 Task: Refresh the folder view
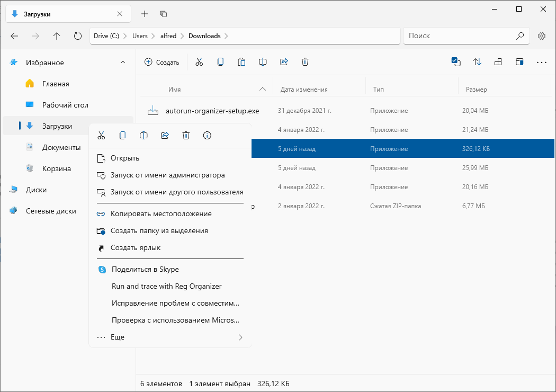click(x=78, y=36)
